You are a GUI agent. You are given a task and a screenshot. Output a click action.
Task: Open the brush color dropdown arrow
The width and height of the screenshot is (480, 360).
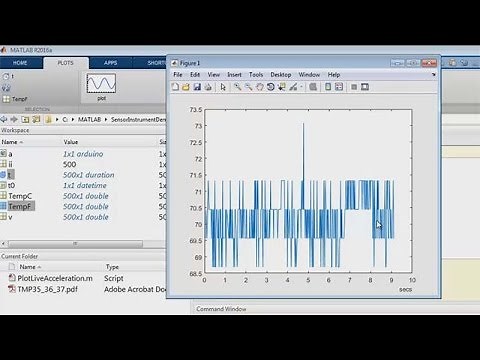click(301, 87)
